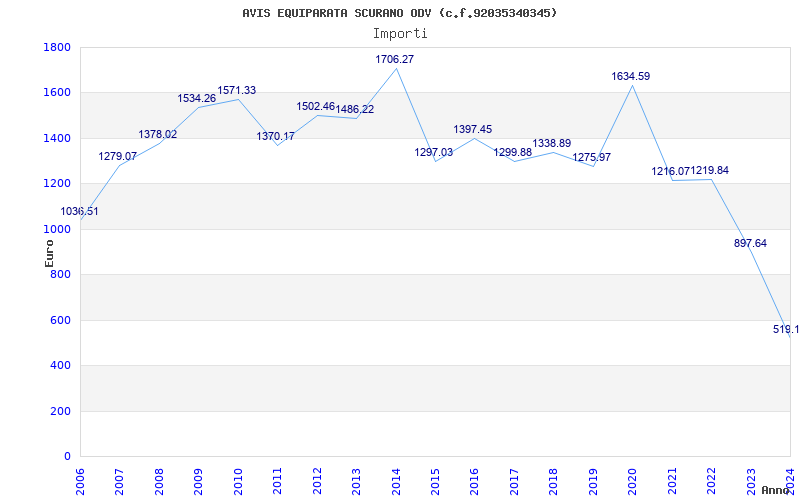Click the 1600 y-axis tick label

(x=58, y=93)
